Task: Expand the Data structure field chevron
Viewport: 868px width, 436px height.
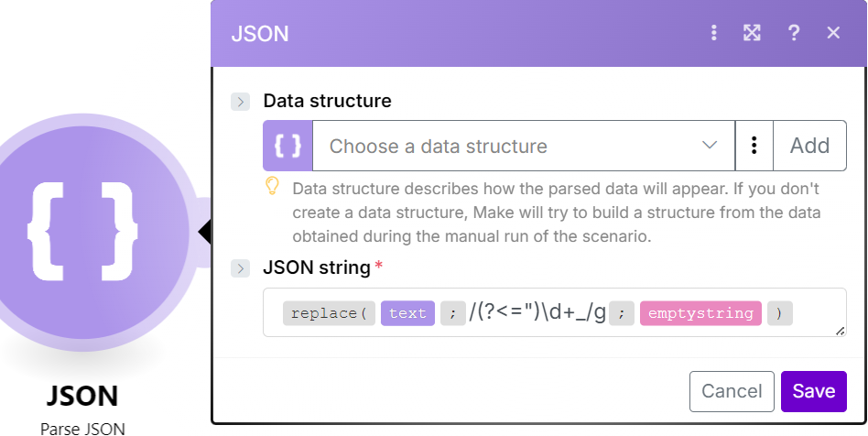Action: (241, 102)
